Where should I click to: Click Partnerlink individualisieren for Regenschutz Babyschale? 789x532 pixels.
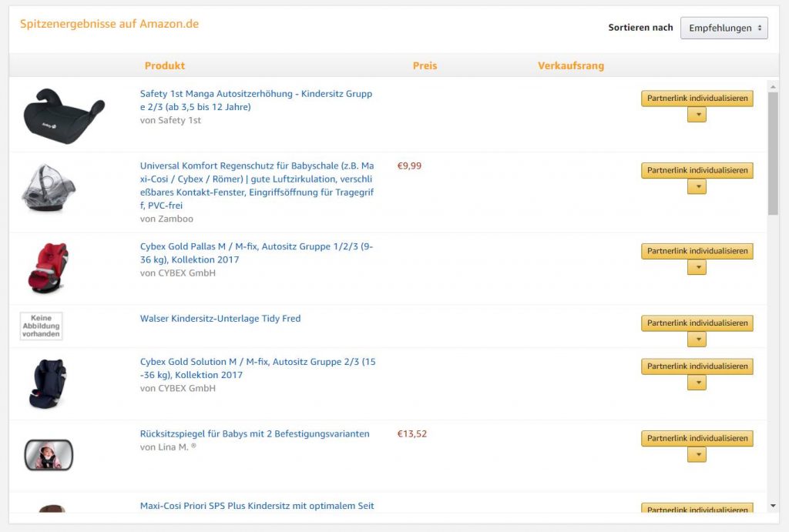pyautogui.click(x=697, y=170)
